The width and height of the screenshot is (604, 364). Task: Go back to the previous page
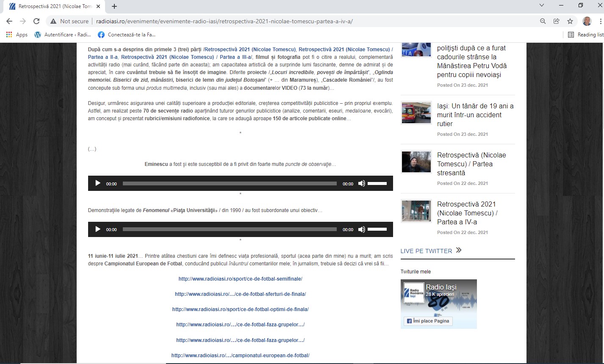(9, 21)
